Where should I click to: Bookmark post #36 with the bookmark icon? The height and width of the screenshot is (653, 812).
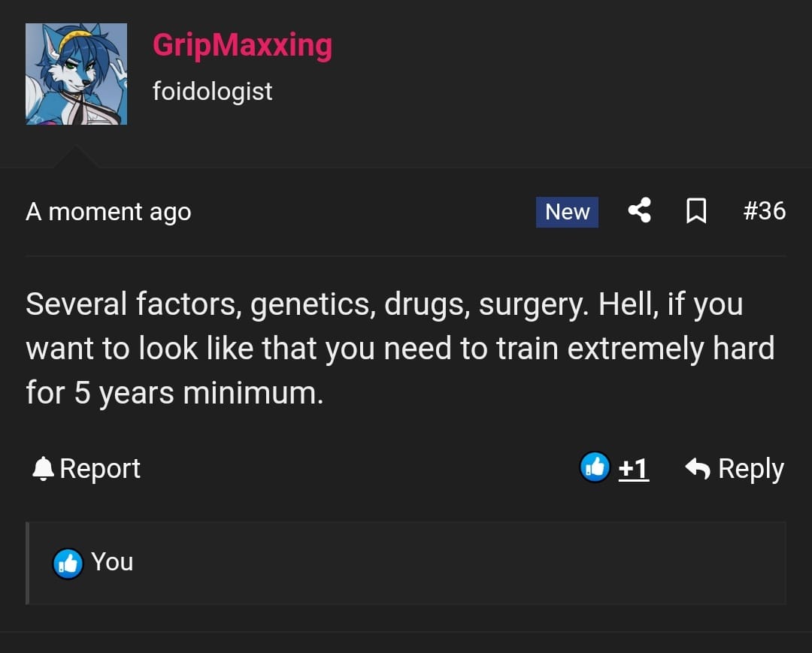[696, 210]
